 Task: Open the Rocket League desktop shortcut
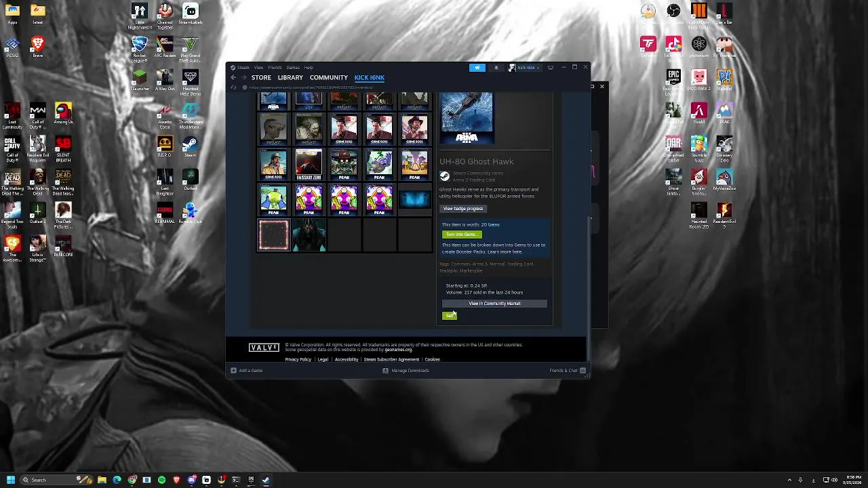click(140, 50)
